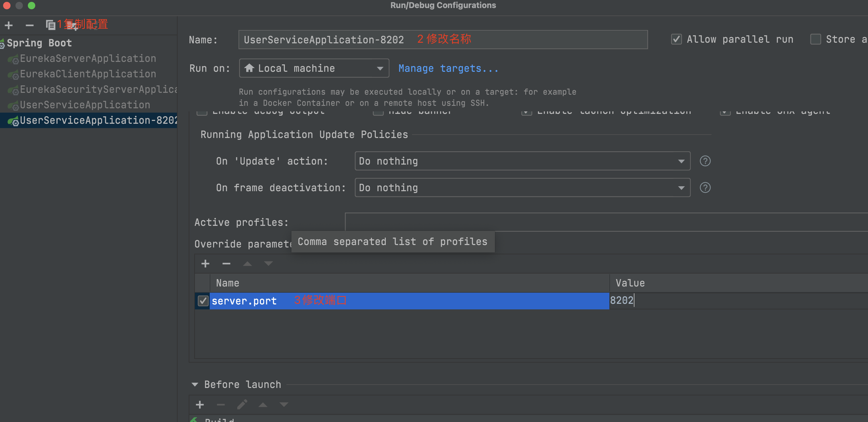The width and height of the screenshot is (868, 422).
Task: Remove the selected override parameter
Action: [226, 264]
